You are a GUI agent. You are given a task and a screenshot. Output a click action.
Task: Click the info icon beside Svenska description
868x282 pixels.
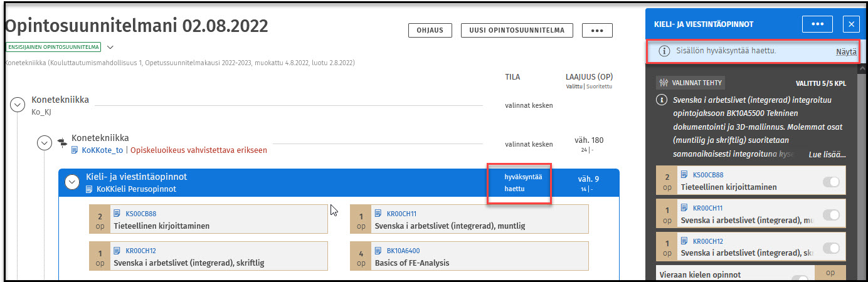662,100
